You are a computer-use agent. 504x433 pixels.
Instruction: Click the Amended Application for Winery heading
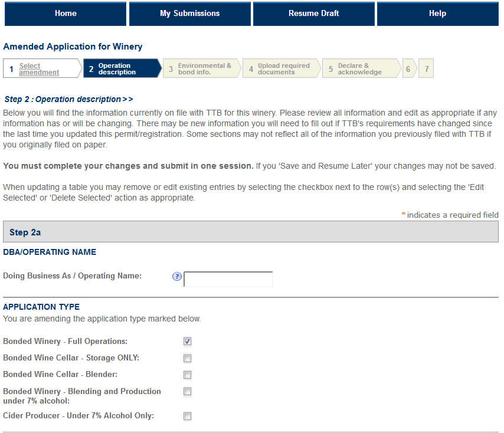(73, 47)
